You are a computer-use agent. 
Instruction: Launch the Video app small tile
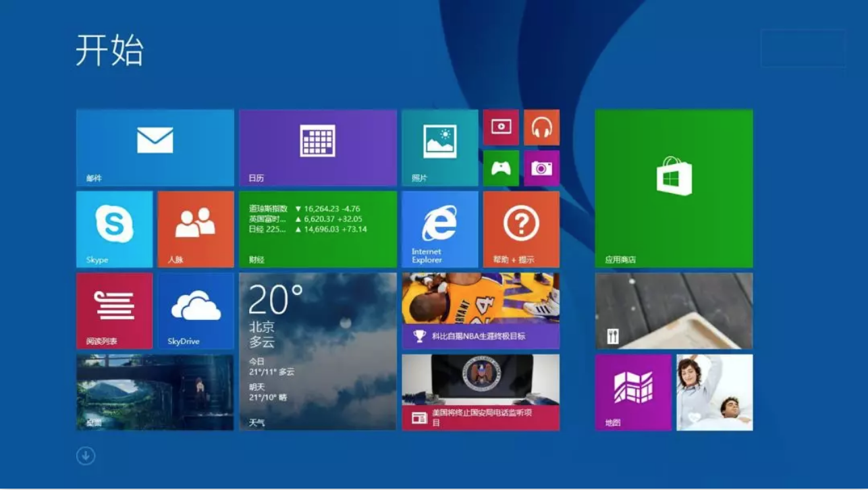coord(501,128)
